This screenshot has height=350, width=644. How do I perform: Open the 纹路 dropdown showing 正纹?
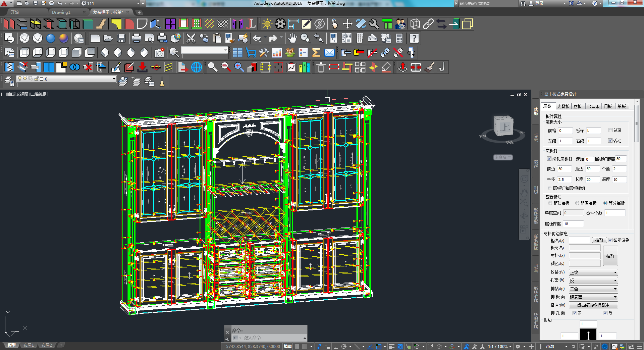click(593, 272)
